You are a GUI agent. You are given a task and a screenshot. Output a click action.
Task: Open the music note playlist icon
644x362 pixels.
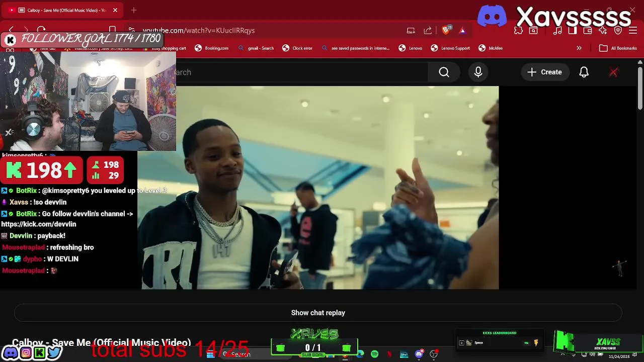coord(557,31)
